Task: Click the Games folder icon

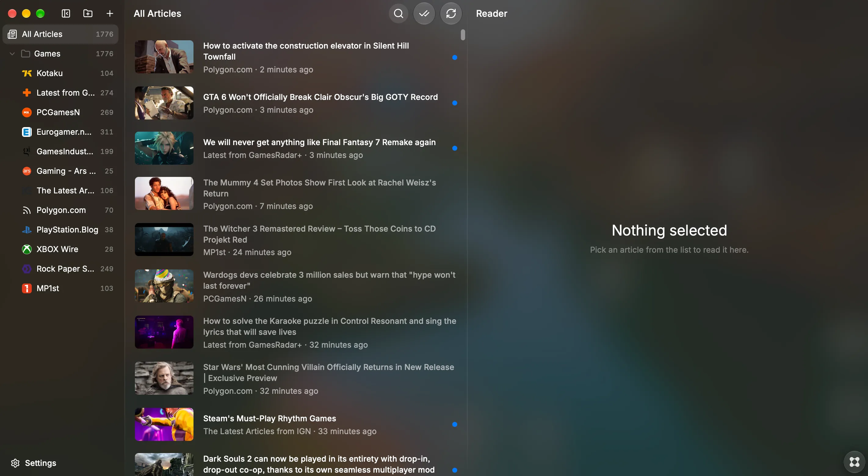Action: [26, 54]
